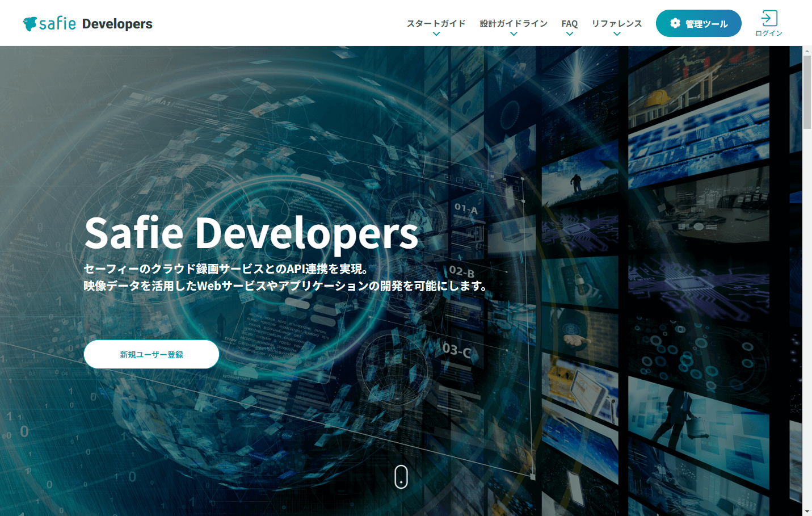The height and width of the screenshot is (516, 812).
Task: Open the スタートガイド menu
Action: click(436, 23)
